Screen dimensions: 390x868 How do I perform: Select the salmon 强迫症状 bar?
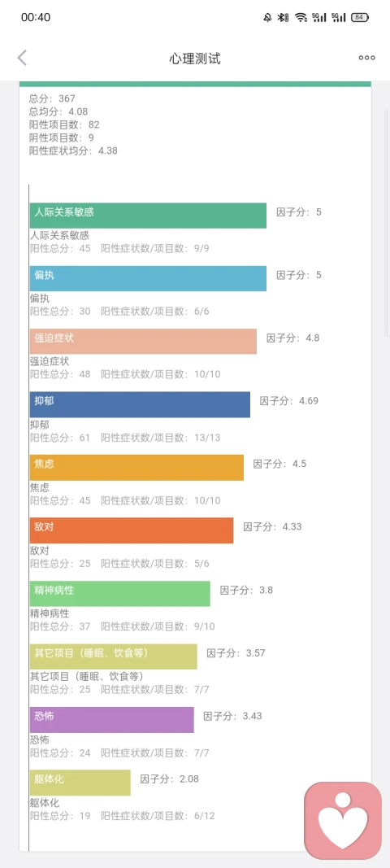(x=143, y=342)
